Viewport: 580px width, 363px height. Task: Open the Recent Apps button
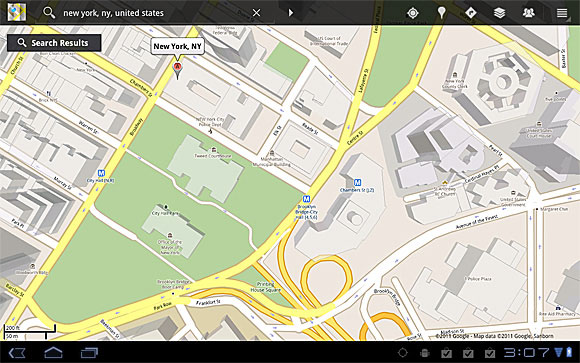pyautogui.click(x=90, y=353)
